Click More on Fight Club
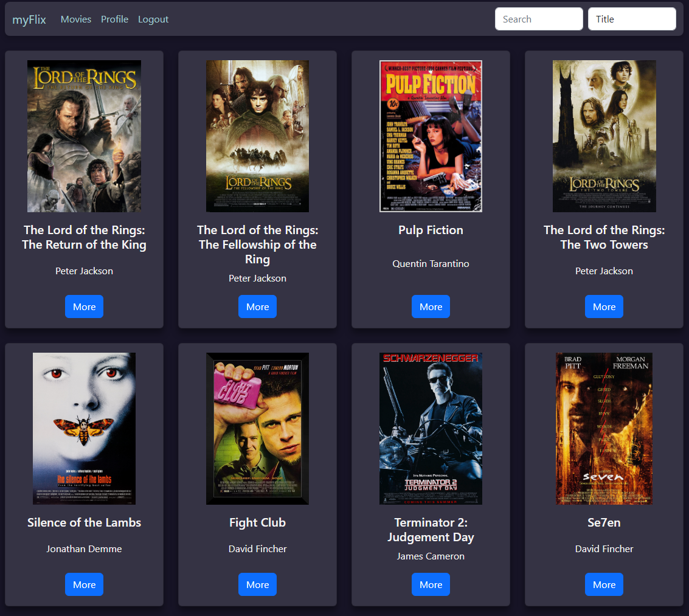 coord(257,584)
